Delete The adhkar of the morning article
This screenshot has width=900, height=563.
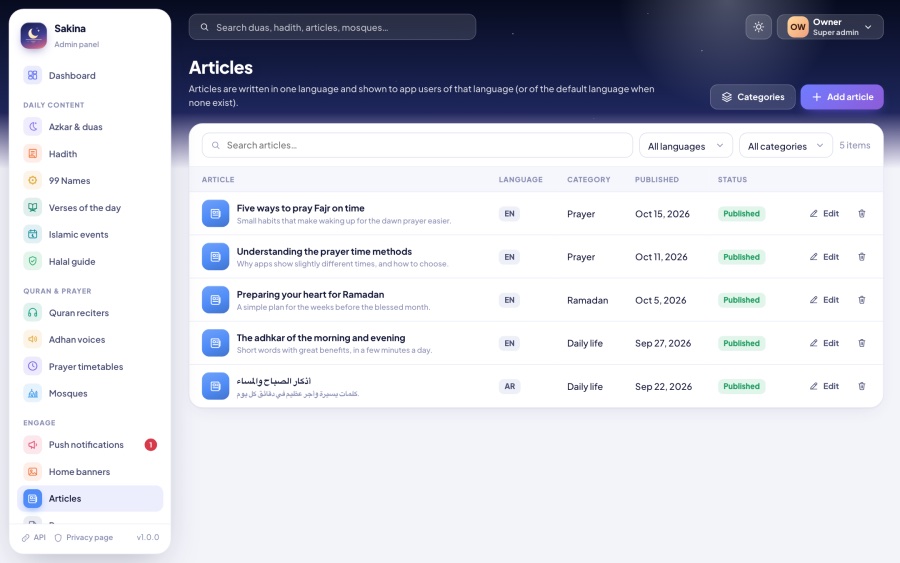862,343
